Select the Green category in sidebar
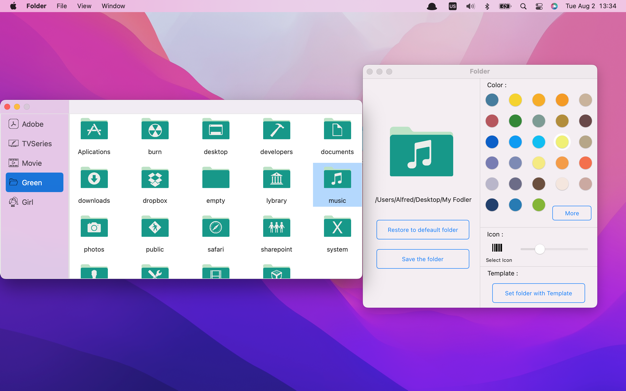The image size is (626, 391). pyautogui.click(x=34, y=183)
